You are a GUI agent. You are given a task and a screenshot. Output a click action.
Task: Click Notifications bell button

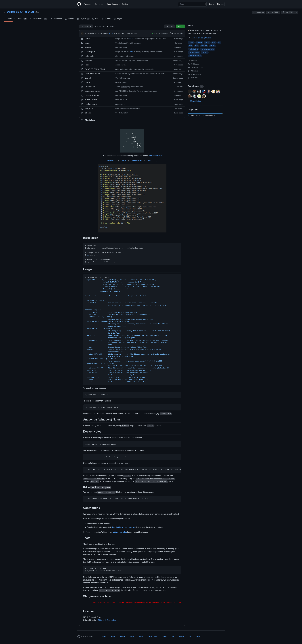click(258, 12)
